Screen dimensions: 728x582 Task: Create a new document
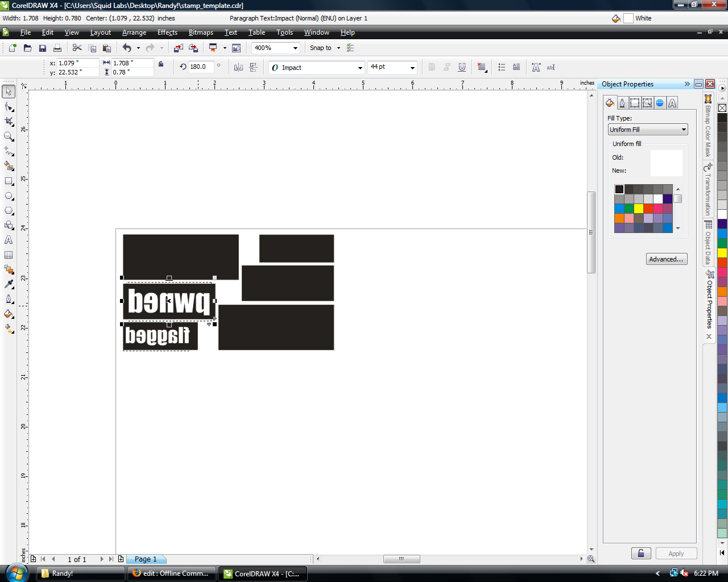click(x=13, y=48)
